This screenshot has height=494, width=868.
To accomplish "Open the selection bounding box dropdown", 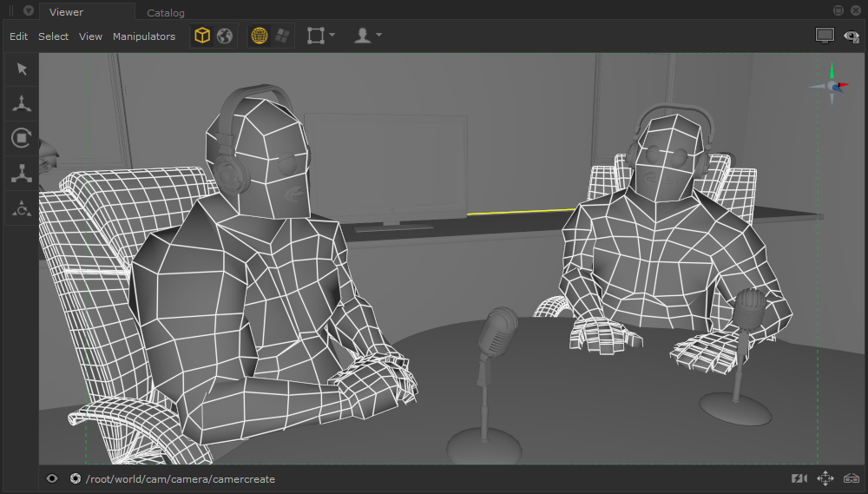I will point(320,36).
